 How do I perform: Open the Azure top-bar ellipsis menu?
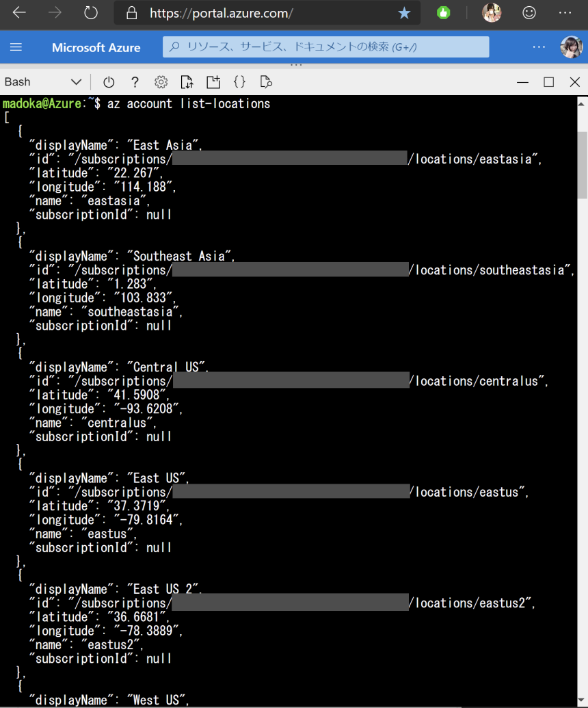(x=539, y=47)
